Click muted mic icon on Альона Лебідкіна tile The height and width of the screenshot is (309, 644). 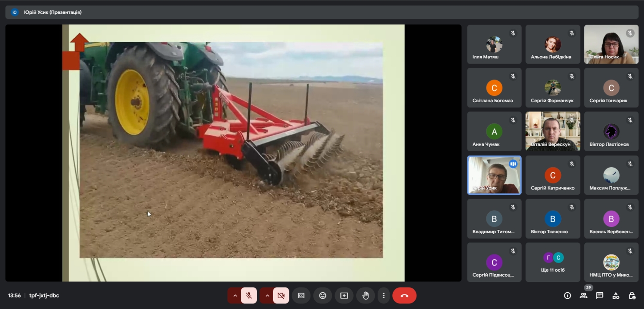coord(571,33)
